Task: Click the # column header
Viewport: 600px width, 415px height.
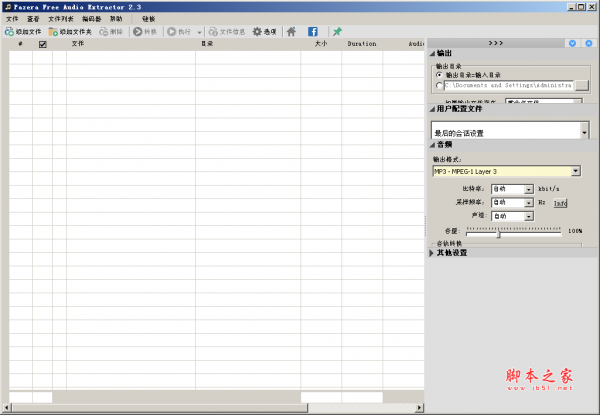Action: click(21, 44)
